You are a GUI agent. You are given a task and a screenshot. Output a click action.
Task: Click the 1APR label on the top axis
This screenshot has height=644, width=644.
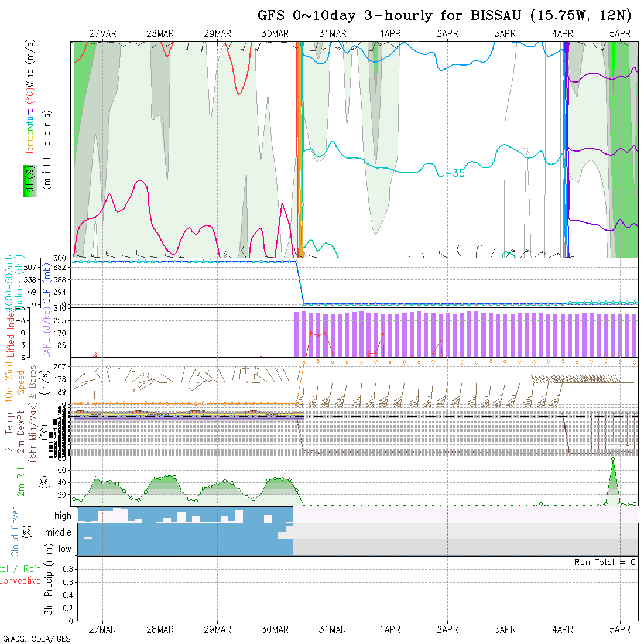390,33
